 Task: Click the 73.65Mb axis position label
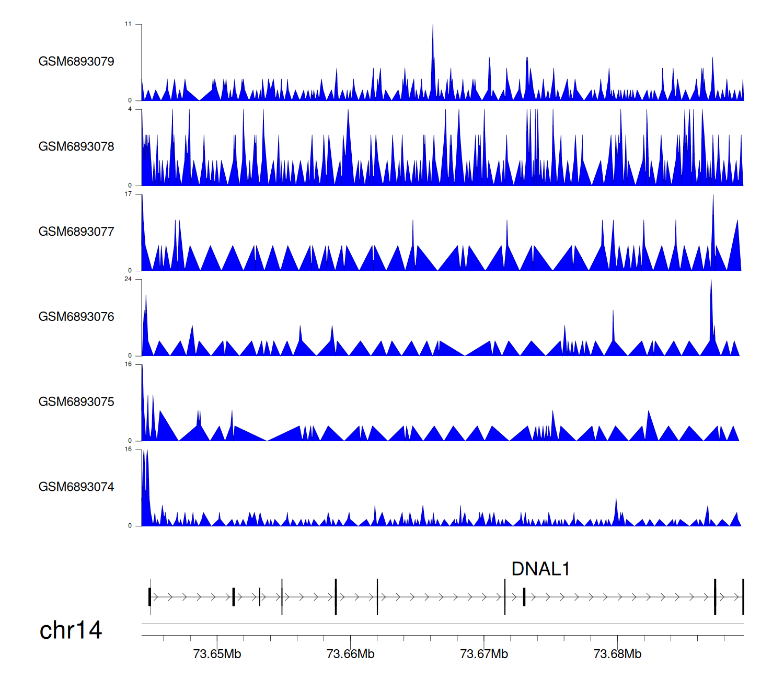[x=217, y=654]
